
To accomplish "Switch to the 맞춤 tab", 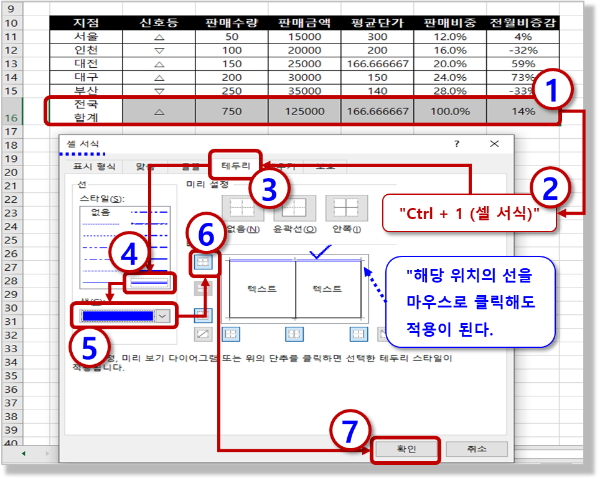I will pyautogui.click(x=145, y=166).
